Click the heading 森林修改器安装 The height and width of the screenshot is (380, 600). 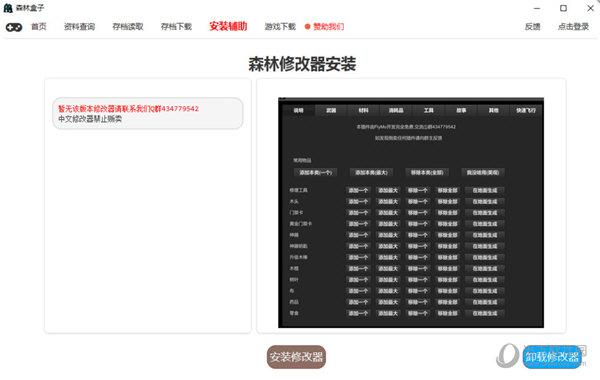(302, 64)
